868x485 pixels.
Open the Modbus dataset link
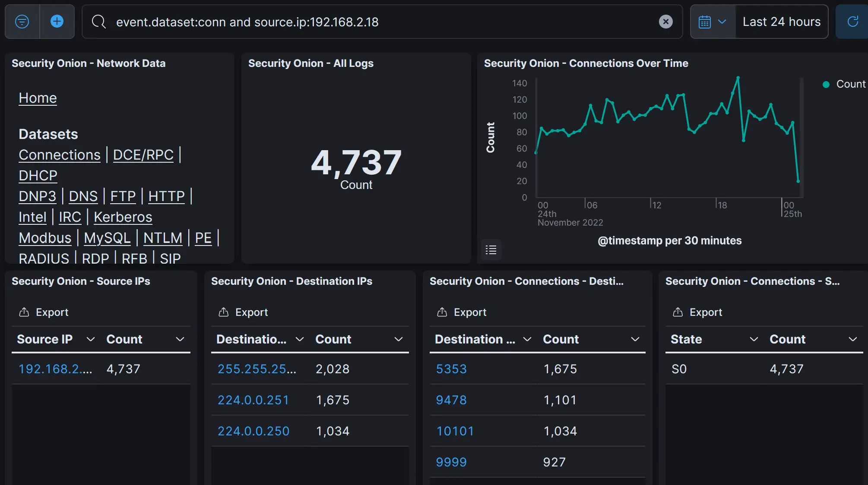(x=45, y=238)
